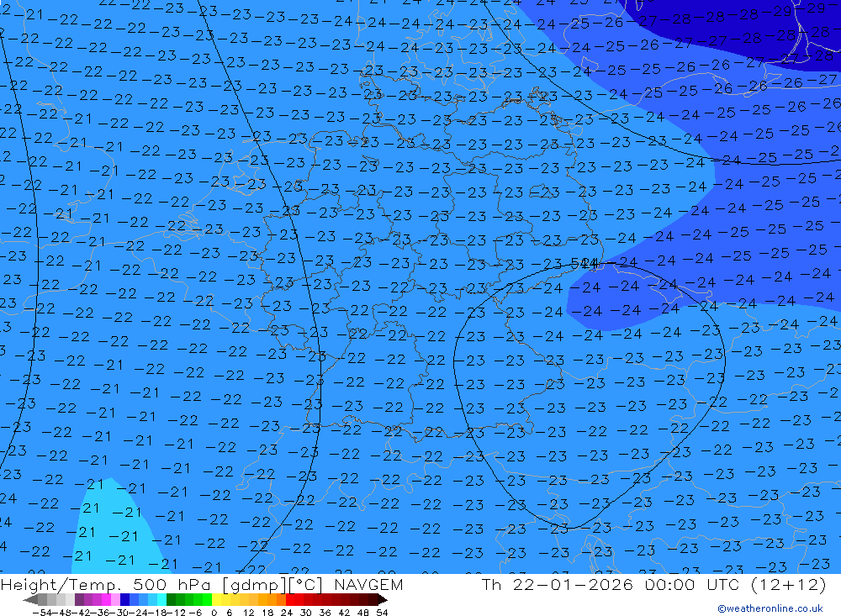The image size is (841, 616).
Task: Click the '30' legend tick label
Action: click(306, 613)
